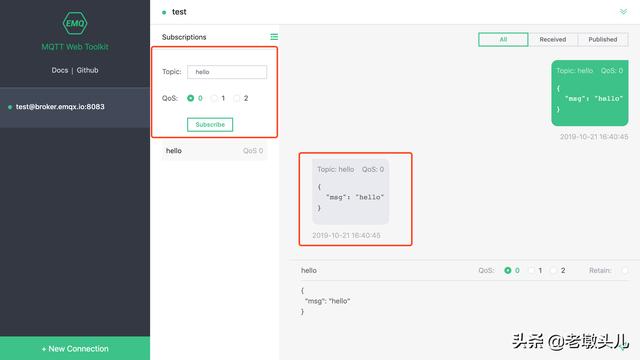Screen dimensions: 640x360
Task: Switch to Received messages tab
Action: [x=553, y=40]
